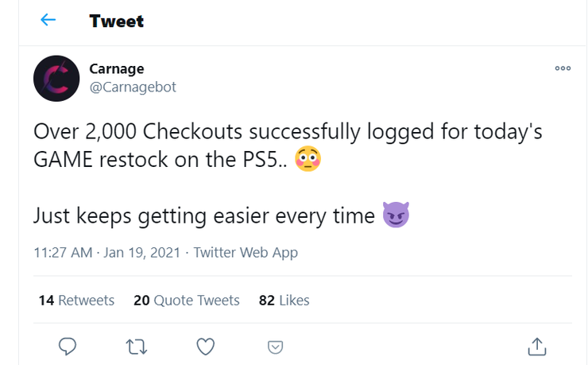Screen dimensions: 588x365
Task: Open the Carnage display name link
Action: tap(117, 69)
